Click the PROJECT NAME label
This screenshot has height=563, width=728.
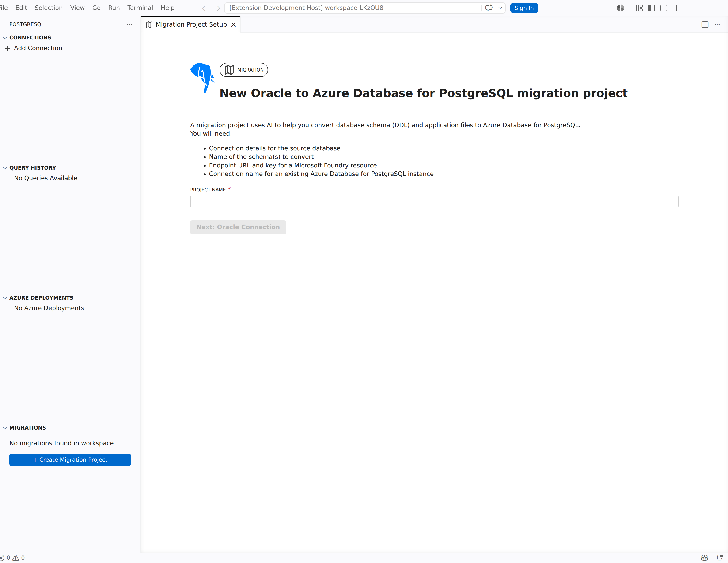(208, 190)
